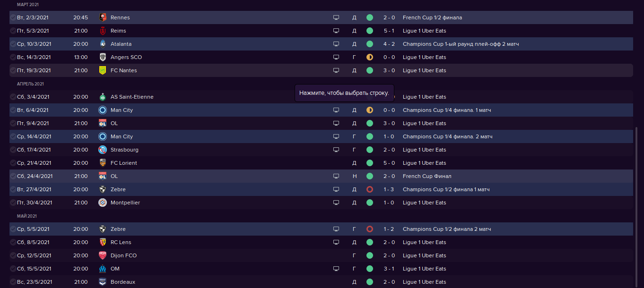Image resolution: width=644 pixels, height=288 pixels.
Task: Select the French Cup Финал row against OL
Action: (x=321, y=176)
